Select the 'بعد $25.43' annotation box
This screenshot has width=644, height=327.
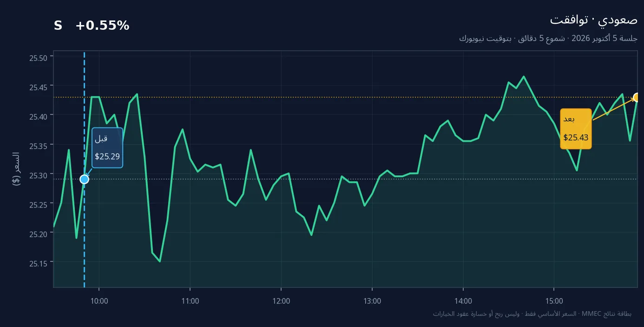[576, 129]
